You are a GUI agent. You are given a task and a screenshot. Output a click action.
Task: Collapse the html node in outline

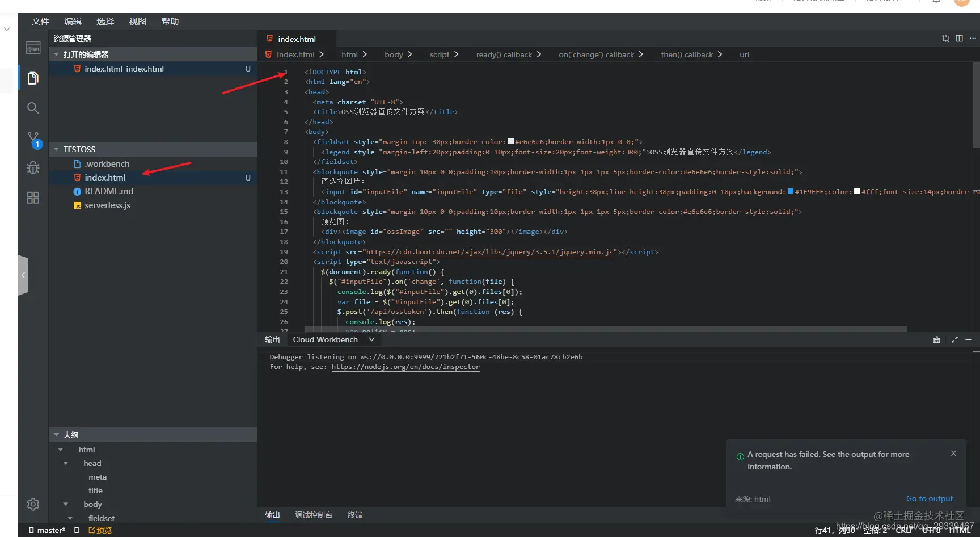[61, 450]
